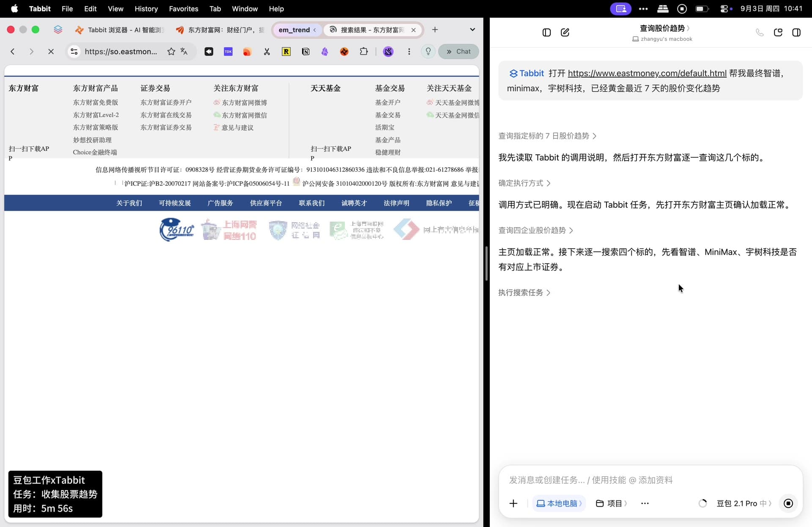812x527 pixels.
Task: Click the scissors extension icon
Action: [x=267, y=52]
